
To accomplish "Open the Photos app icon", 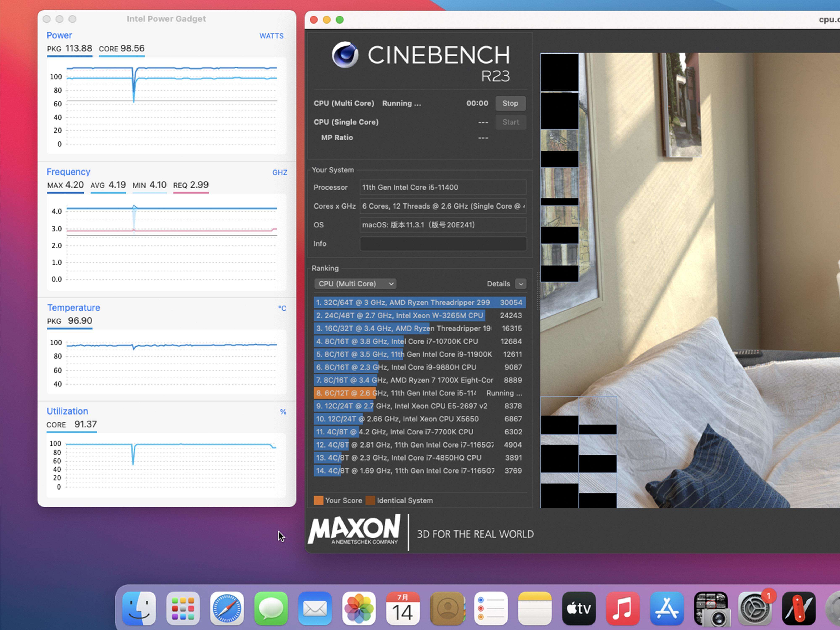I will click(359, 608).
